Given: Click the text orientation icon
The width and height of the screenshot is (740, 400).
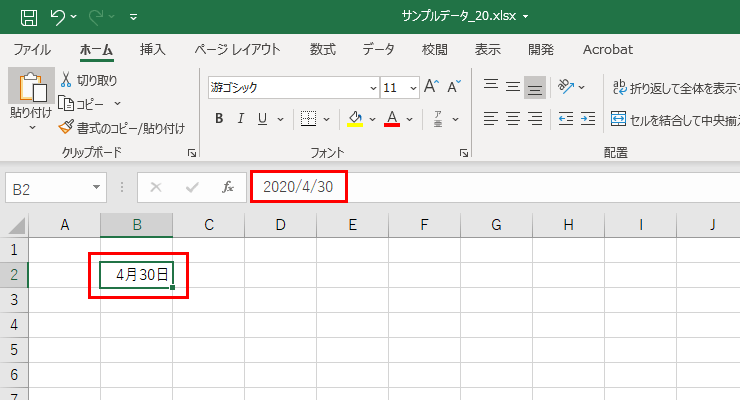Looking at the screenshot, I should 565,86.
